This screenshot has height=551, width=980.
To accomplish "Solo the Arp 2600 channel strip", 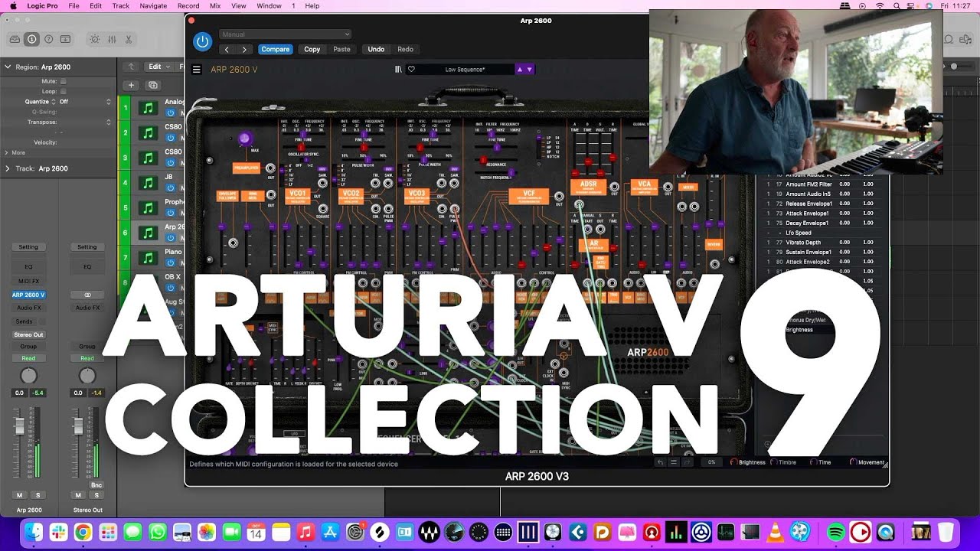I will [38, 495].
